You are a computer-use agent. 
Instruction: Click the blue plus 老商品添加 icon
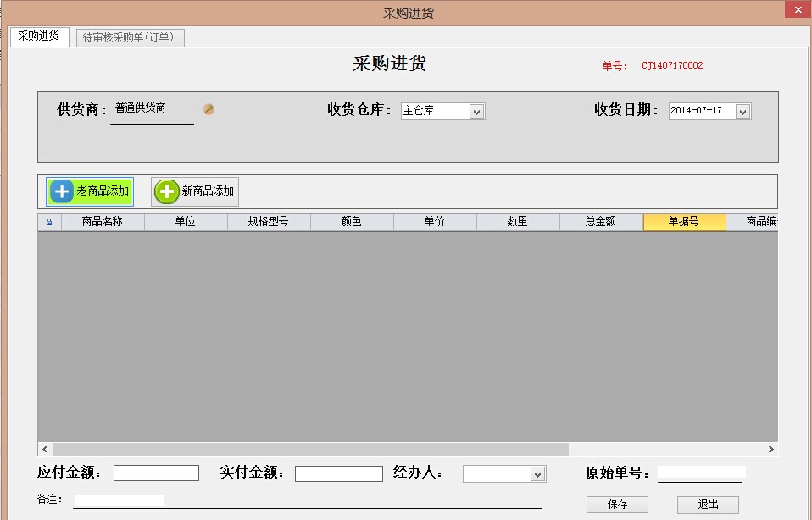[62, 191]
